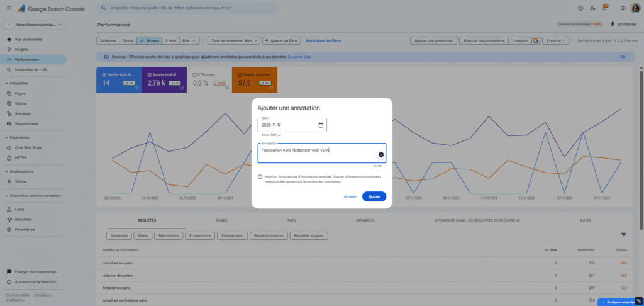Click the Ajouter button in dialog
This screenshot has height=306, width=644.
[374, 196]
